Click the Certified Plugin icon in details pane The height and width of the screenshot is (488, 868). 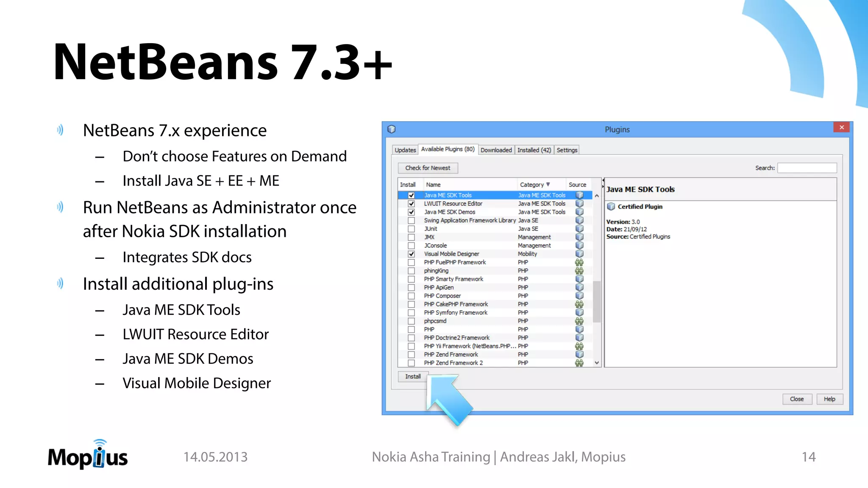tap(611, 207)
